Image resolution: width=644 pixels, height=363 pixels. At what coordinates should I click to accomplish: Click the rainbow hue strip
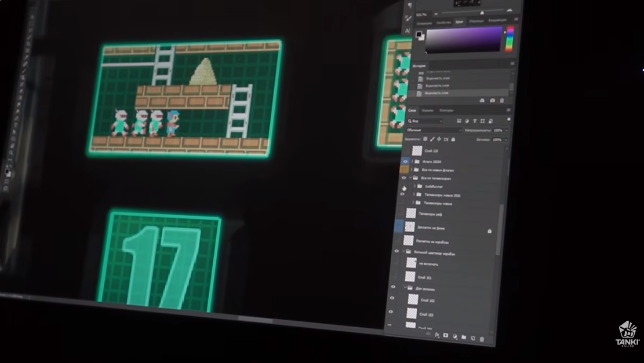tap(510, 39)
